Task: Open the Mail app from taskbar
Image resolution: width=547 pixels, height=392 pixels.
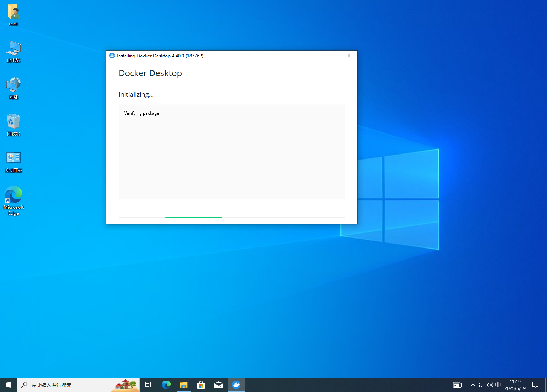Action: click(218, 385)
